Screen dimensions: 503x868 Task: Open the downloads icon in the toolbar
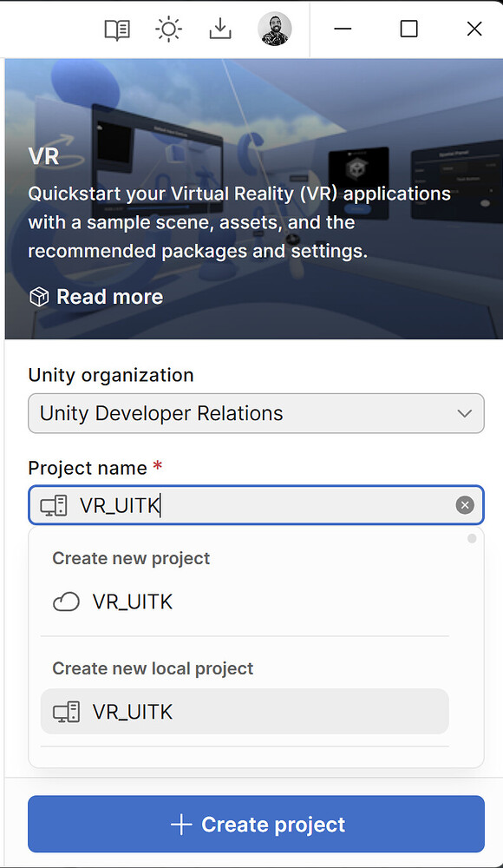219,29
